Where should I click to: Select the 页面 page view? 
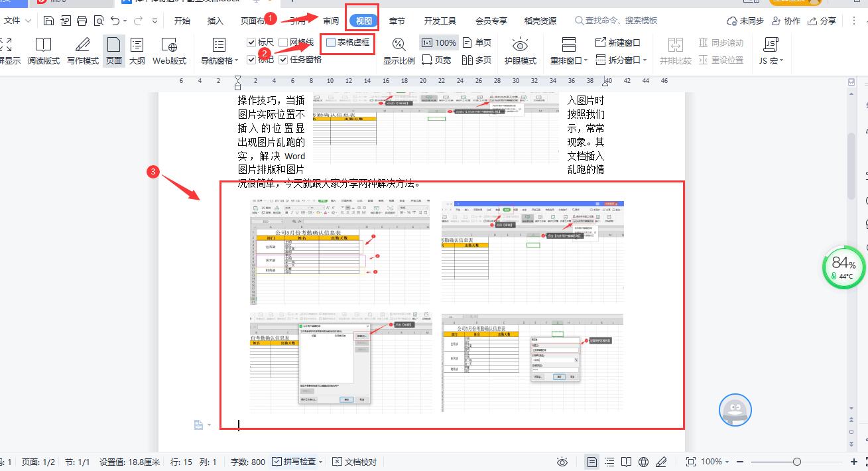[114, 51]
